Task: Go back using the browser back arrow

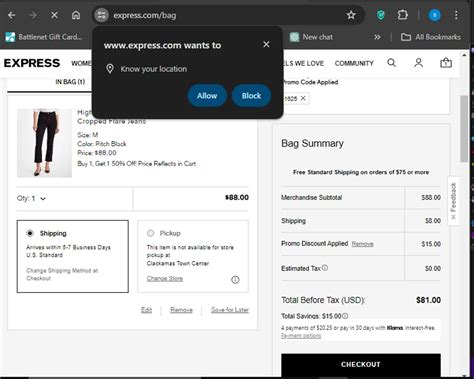Action: coord(12,15)
